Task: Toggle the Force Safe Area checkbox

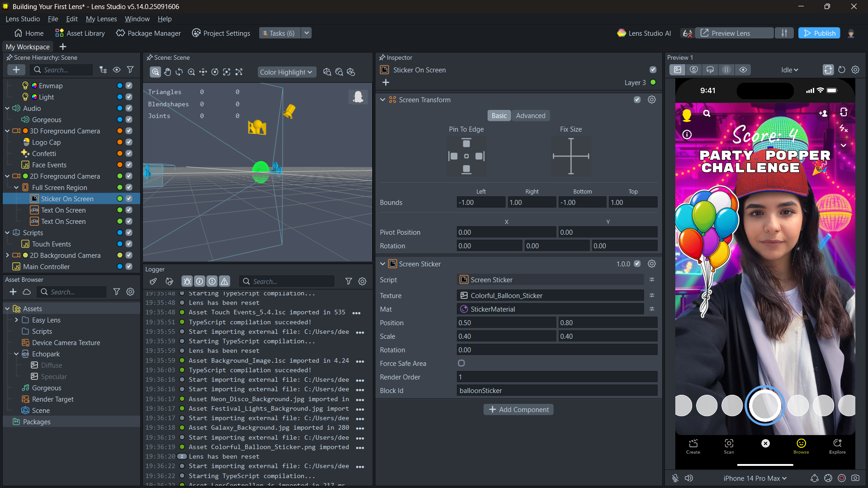Action: pyautogui.click(x=461, y=363)
